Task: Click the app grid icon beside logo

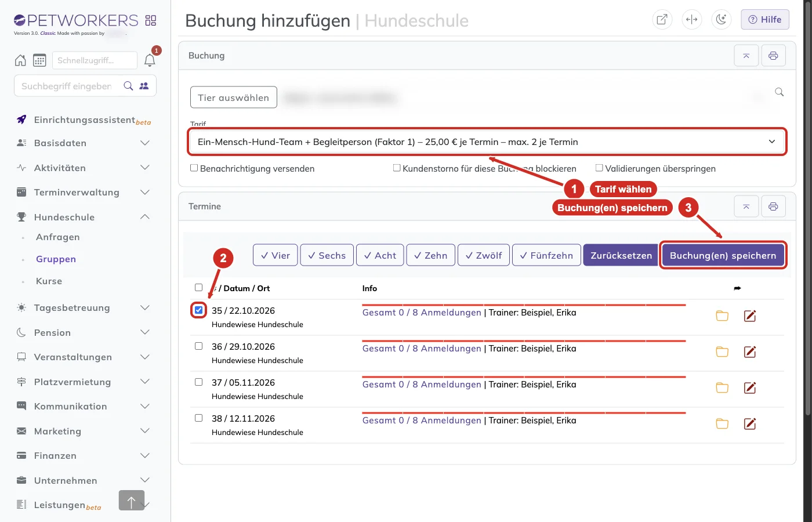Action: pos(151,20)
